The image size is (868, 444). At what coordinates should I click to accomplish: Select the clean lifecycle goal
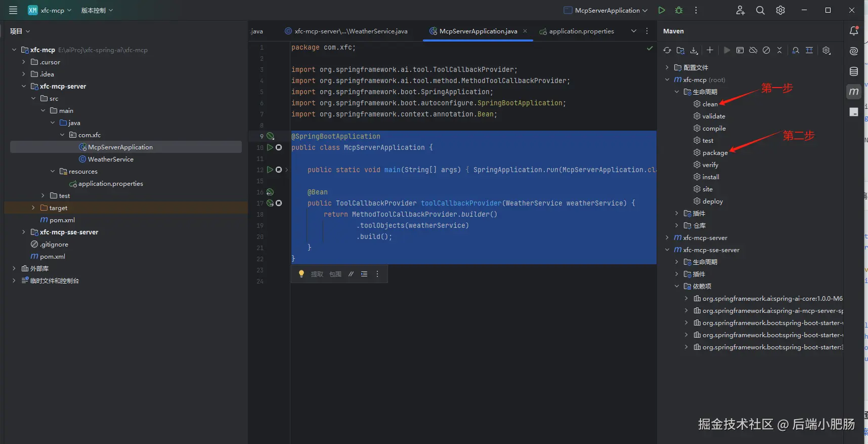709,104
